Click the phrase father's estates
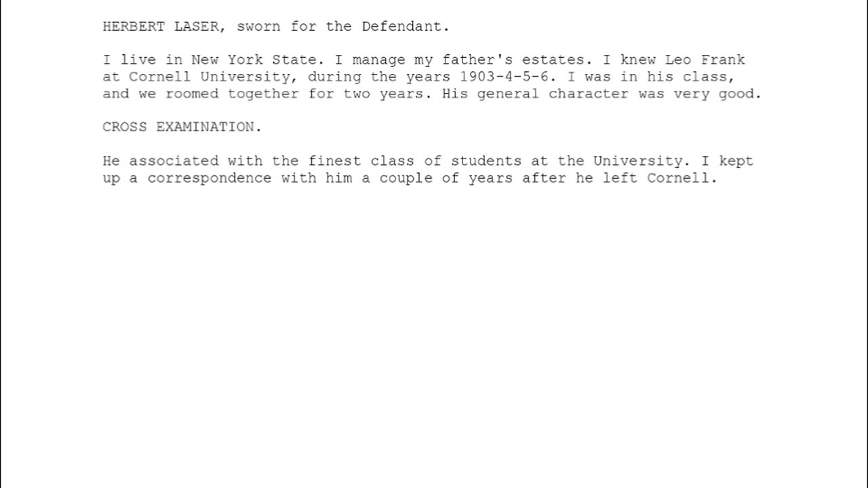868x488 pixels. coord(513,60)
